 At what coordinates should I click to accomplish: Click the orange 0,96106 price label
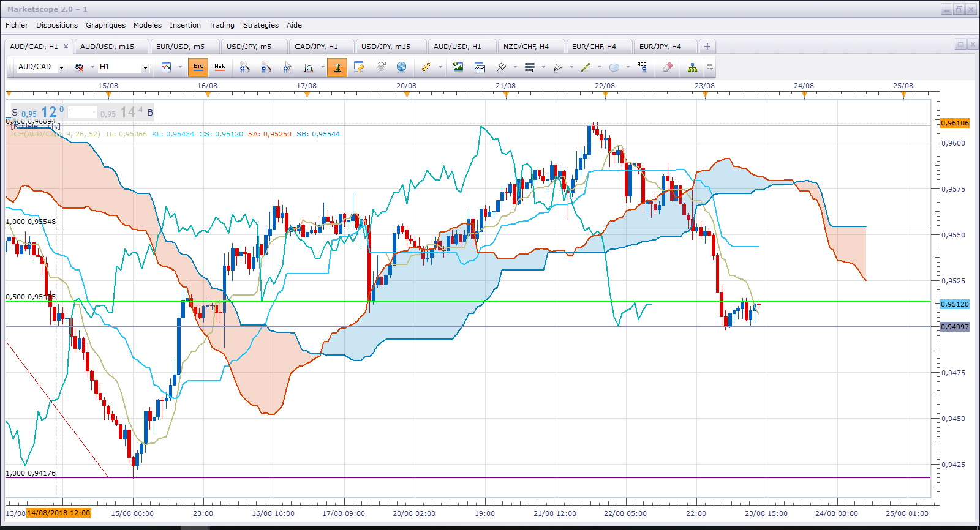[955, 123]
